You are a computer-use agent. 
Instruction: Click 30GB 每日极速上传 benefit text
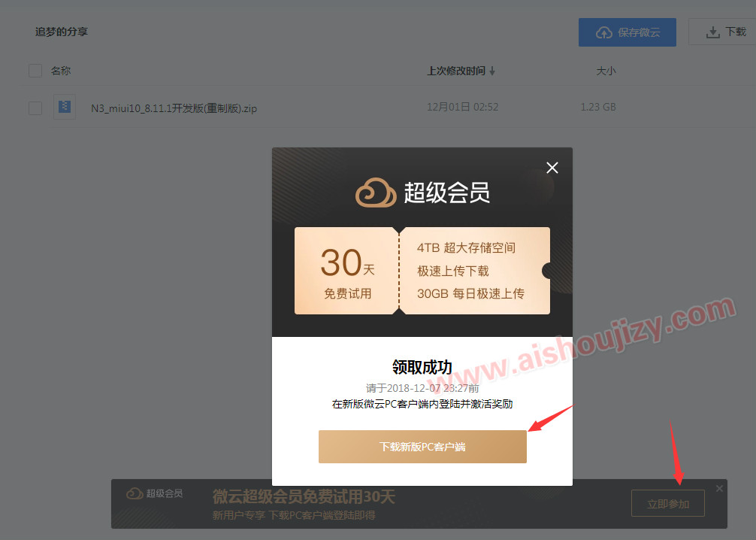click(x=470, y=293)
